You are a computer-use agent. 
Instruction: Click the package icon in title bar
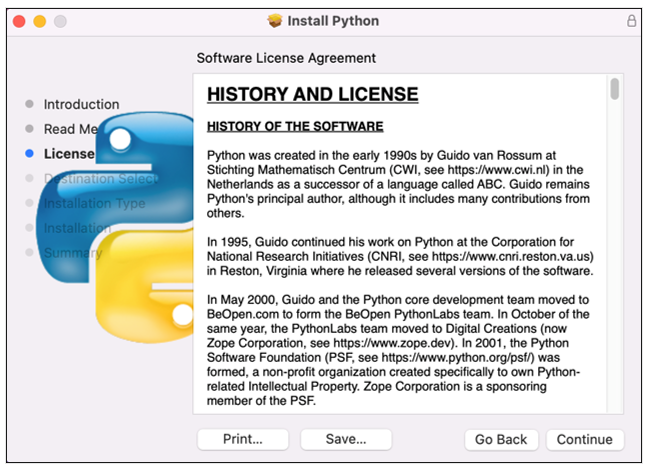coord(275,21)
